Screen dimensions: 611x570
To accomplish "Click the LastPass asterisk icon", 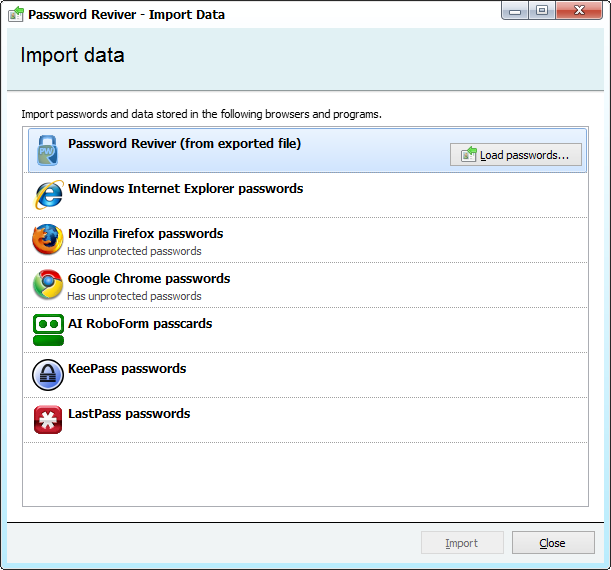I will click(x=48, y=420).
